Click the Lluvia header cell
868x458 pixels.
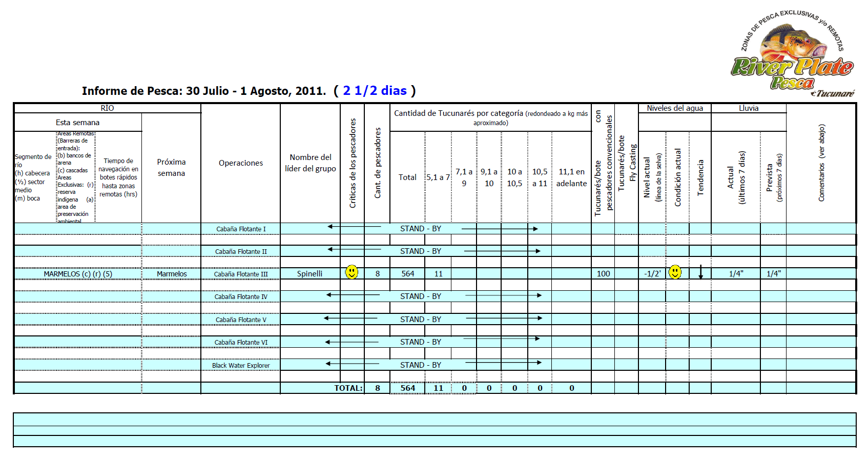click(748, 108)
